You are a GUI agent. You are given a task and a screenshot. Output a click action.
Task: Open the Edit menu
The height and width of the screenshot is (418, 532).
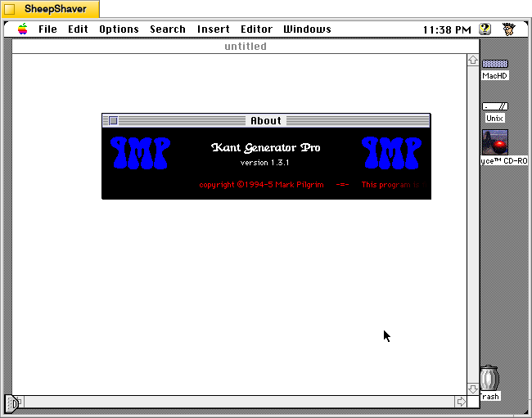click(78, 29)
